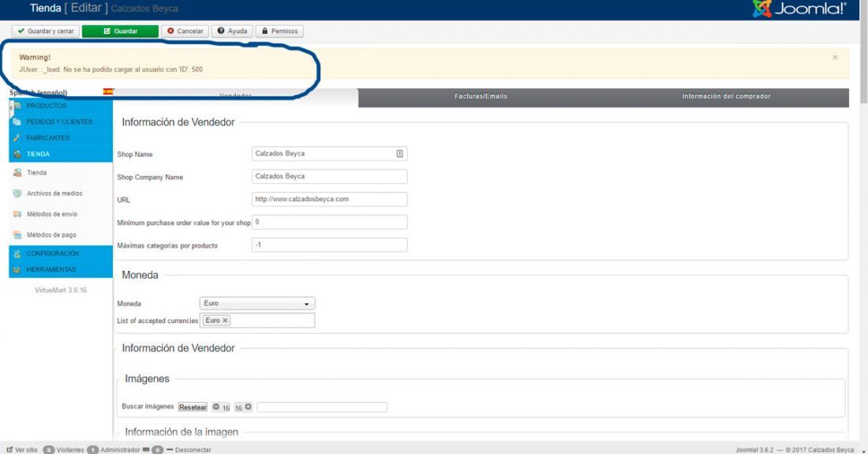
Task: Expand the PRODUCTOS sidebar section
Action: point(61,106)
